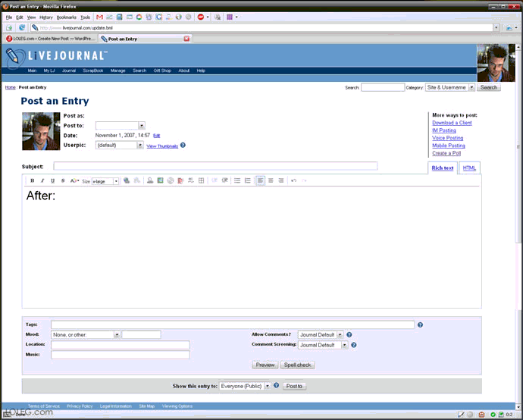Align text left
Viewport: 523px width, 420px height.
click(261, 180)
